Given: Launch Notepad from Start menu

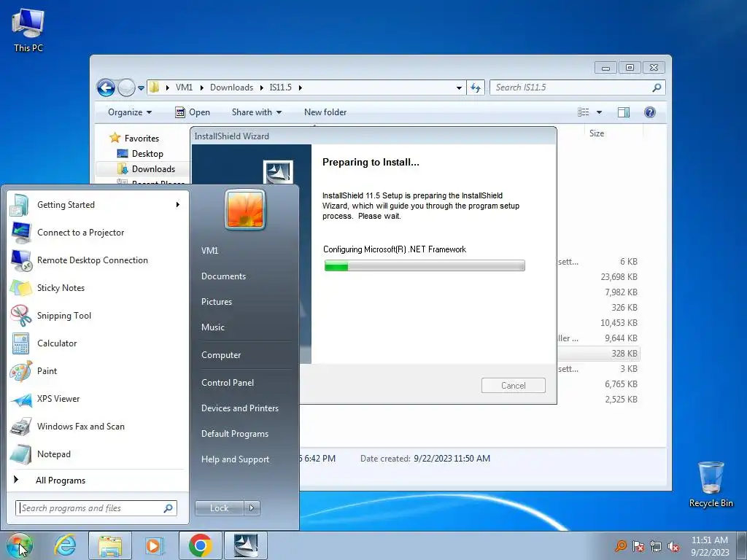Looking at the screenshot, I should [x=53, y=454].
